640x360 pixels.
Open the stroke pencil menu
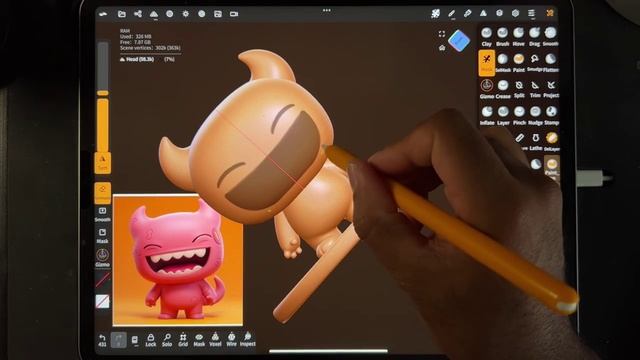tap(451, 13)
